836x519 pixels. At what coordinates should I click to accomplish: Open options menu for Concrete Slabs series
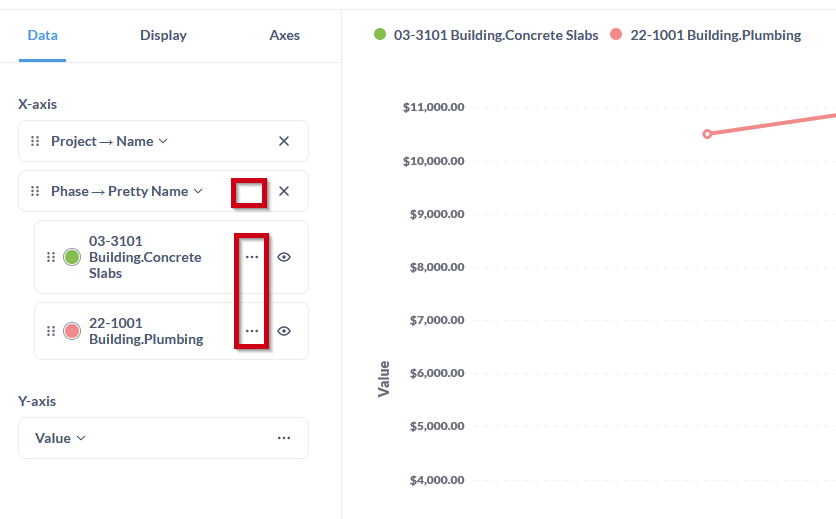click(252, 257)
